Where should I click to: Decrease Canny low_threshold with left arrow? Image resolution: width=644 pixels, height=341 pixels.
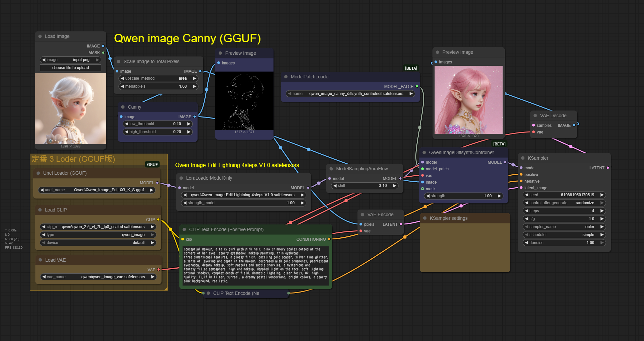[127, 124]
